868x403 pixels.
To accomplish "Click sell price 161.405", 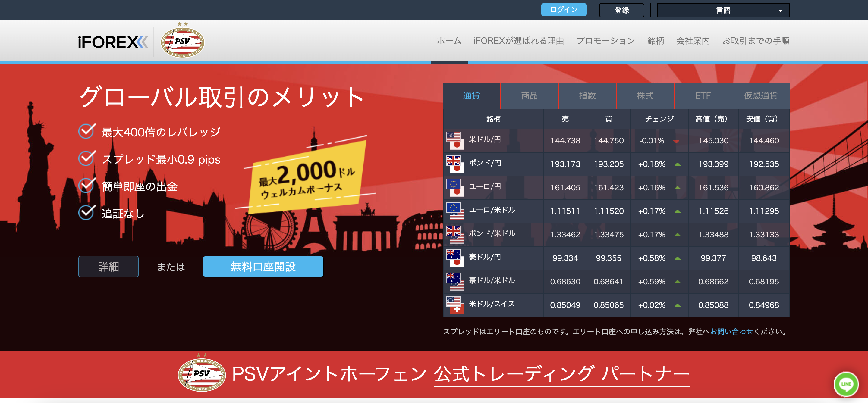I will (565, 188).
